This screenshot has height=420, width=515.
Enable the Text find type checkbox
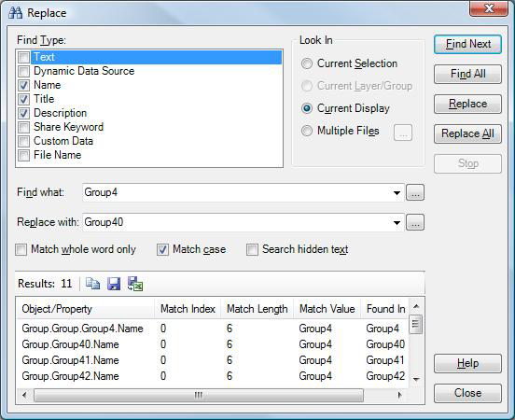pyautogui.click(x=23, y=57)
